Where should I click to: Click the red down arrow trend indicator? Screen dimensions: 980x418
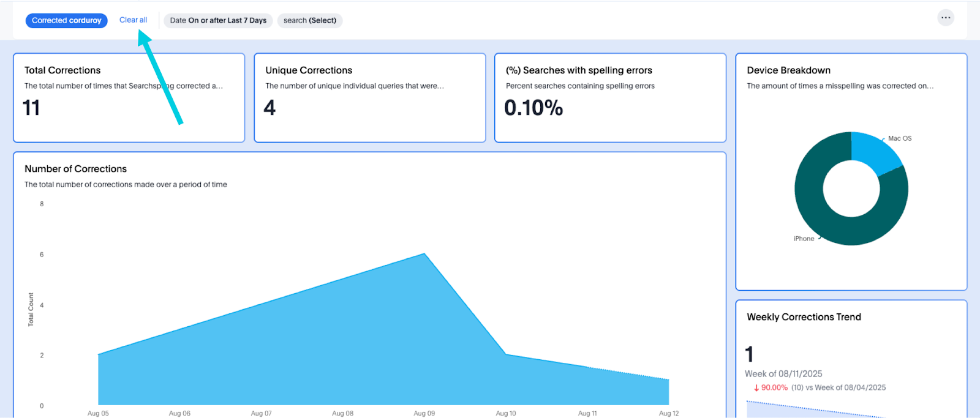(x=756, y=388)
